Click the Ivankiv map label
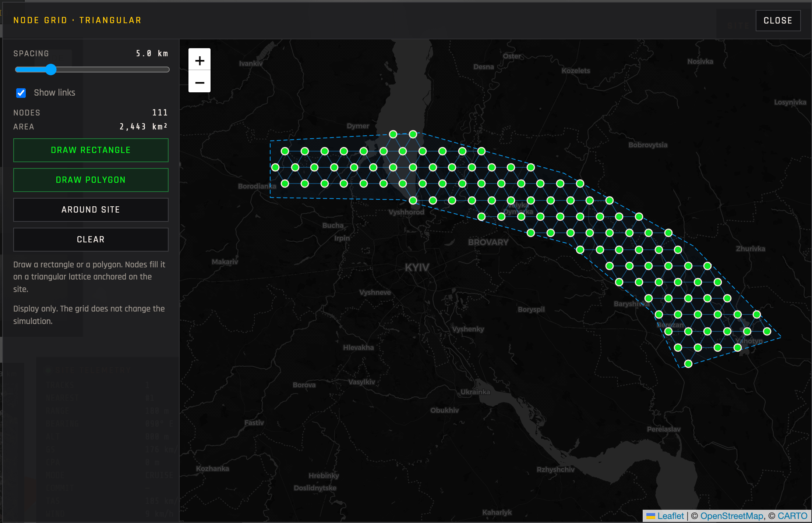 pyautogui.click(x=251, y=63)
